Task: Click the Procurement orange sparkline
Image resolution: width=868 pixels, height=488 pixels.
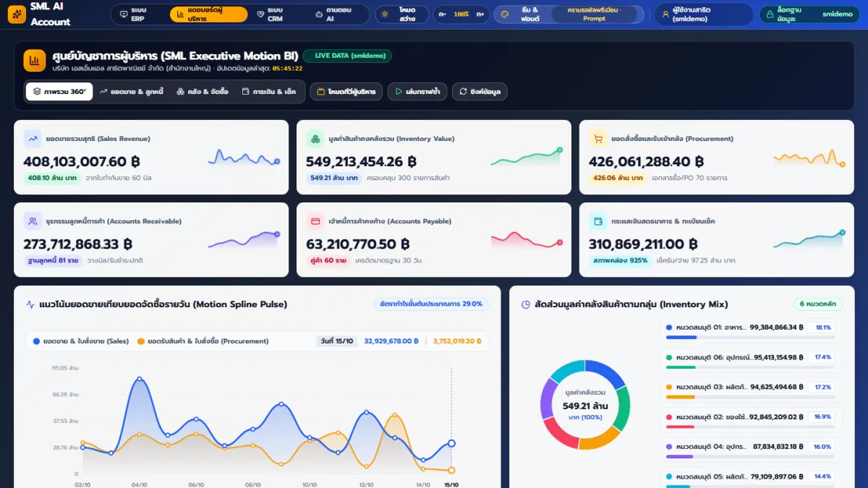Action: 809,157
